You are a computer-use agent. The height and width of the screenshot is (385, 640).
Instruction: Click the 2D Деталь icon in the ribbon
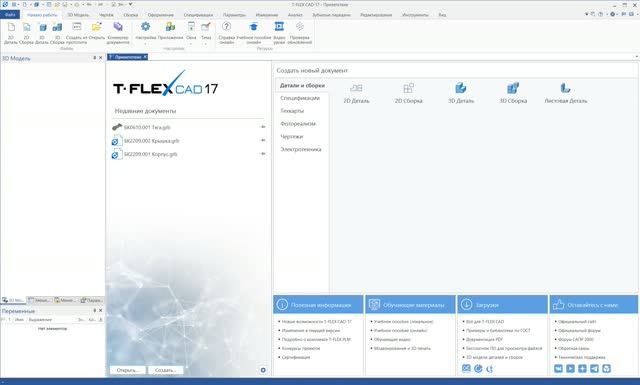[x=11, y=28]
